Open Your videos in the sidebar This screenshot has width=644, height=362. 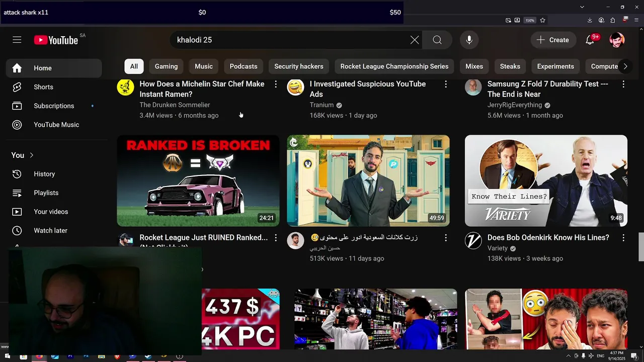click(54, 212)
